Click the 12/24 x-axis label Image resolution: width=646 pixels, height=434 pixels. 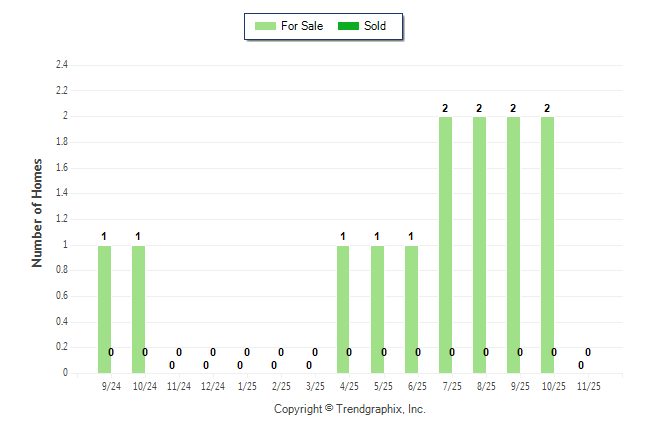[212, 386]
